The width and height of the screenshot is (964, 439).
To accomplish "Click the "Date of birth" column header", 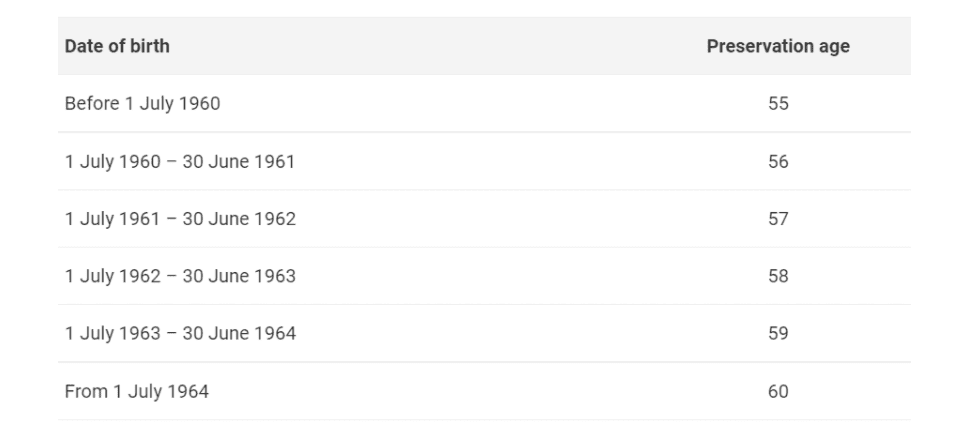I will point(116,47).
